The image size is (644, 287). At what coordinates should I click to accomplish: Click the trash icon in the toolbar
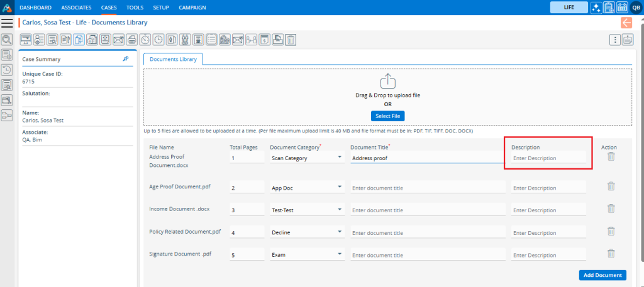[x=291, y=40]
